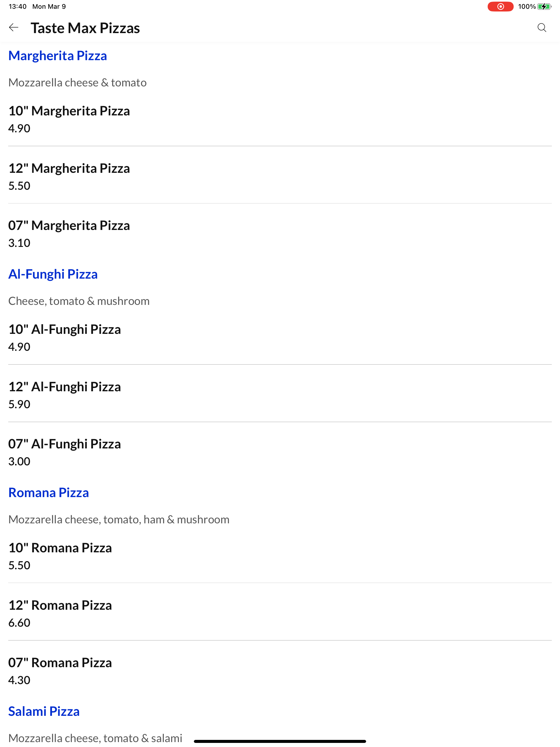Open the Salami Pizza category heading
The width and height of the screenshot is (560, 747).
click(x=44, y=711)
